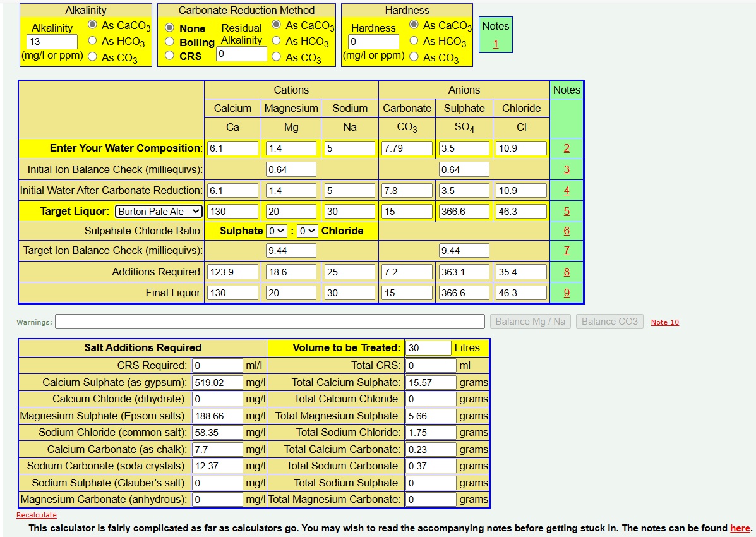Screen dimensions: 756x537
Task: Select CRS carbonate reduction method
Action: 169,55
